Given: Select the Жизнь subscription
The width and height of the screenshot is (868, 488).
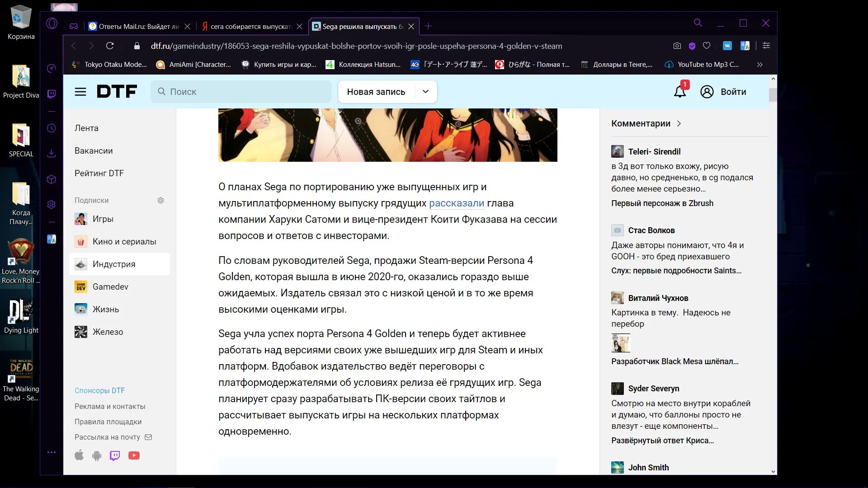Looking at the screenshot, I should point(119,310).
